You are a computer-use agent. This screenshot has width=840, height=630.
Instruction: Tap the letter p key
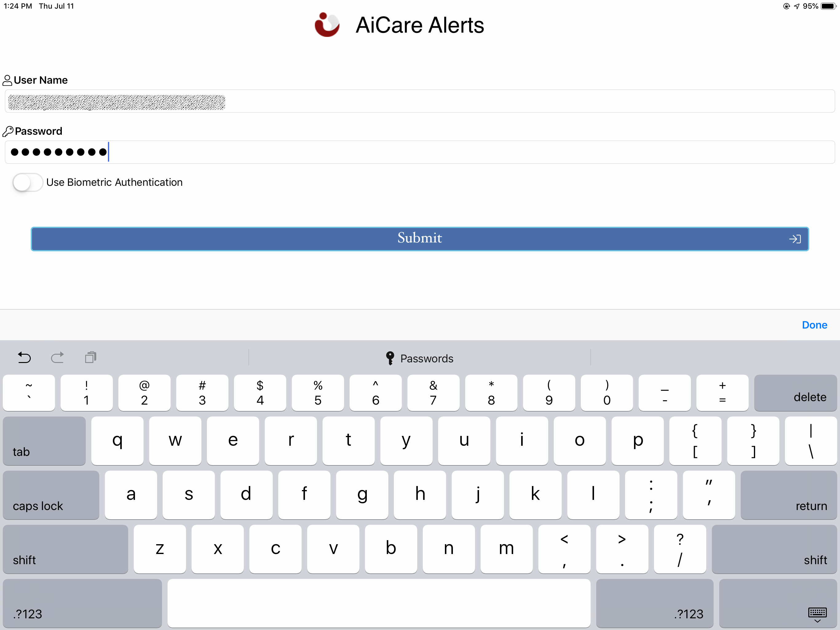click(638, 441)
